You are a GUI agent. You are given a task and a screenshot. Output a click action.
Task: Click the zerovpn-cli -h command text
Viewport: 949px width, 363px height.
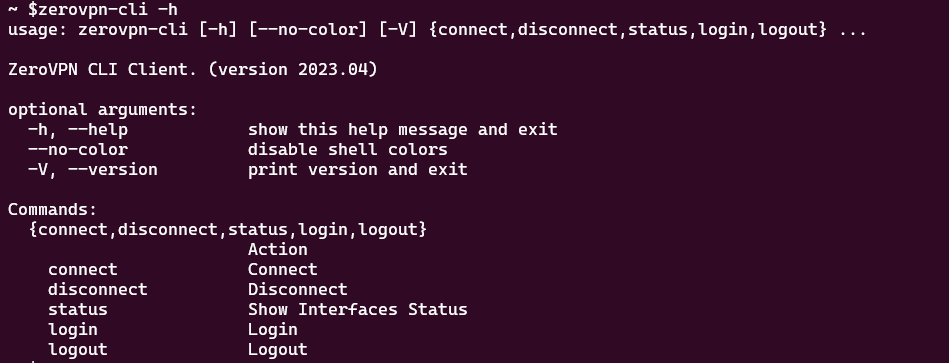[108, 10]
